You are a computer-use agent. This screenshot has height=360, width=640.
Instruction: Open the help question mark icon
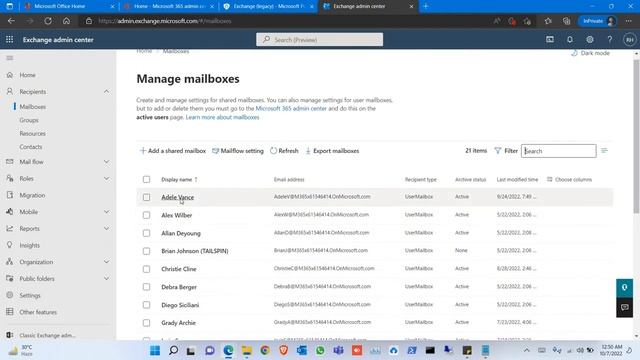[610, 40]
